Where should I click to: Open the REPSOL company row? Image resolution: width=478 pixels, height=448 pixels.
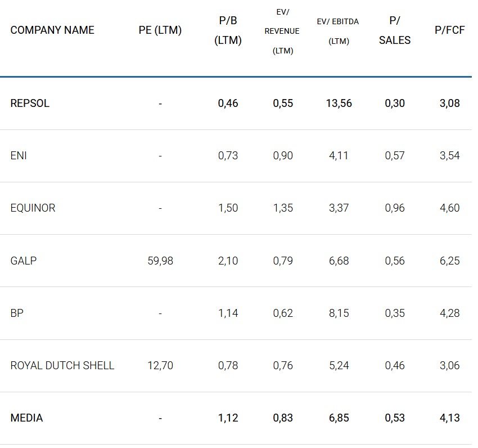(30, 104)
